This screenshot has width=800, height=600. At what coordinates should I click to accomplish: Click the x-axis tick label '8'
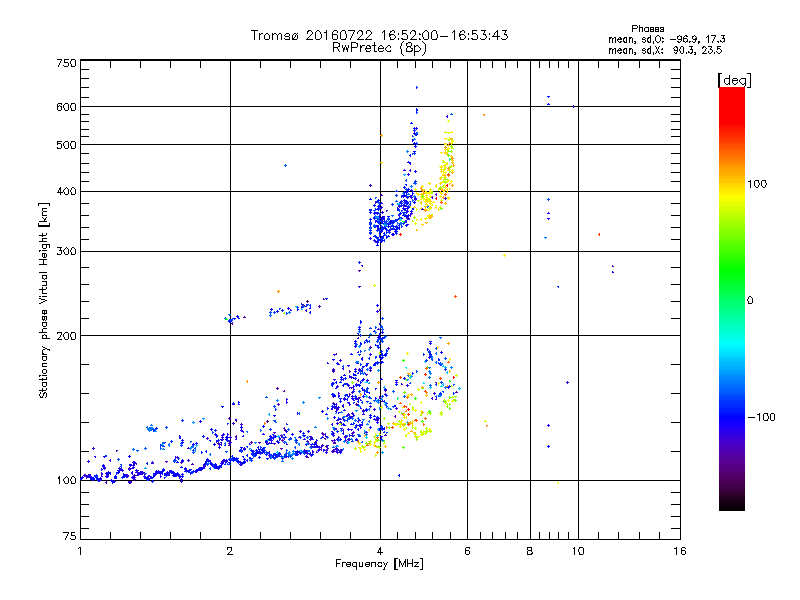(530, 551)
